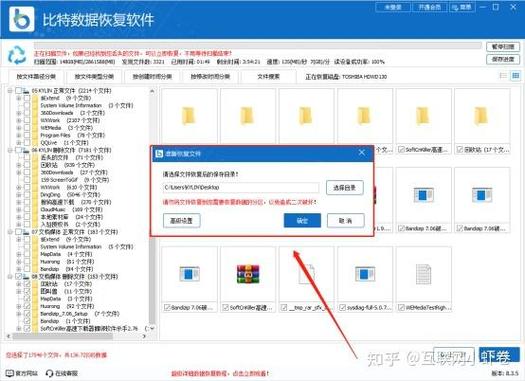Open the SoftCnKiller folder icon in top row
This screenshot has width=525, height=381.
click(423, 116)
